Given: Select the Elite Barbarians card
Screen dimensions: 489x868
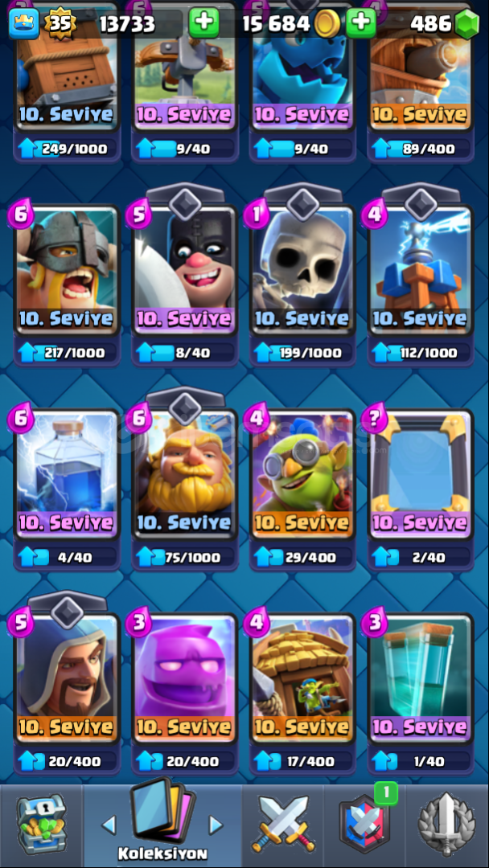Looking at the screenshot, I should coord(67,271).
